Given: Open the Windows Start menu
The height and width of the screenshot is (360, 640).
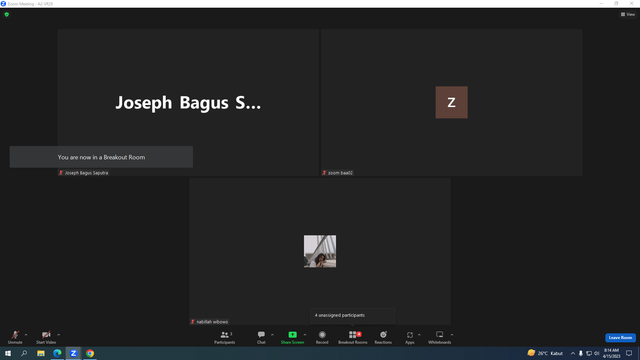Looking at the screenshot, I should [x=8, y=353].
